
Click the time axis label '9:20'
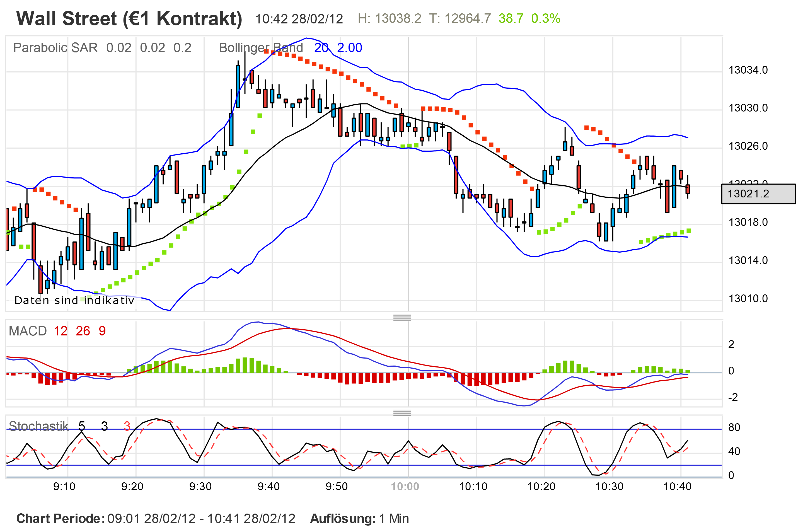tap(132, 487)
